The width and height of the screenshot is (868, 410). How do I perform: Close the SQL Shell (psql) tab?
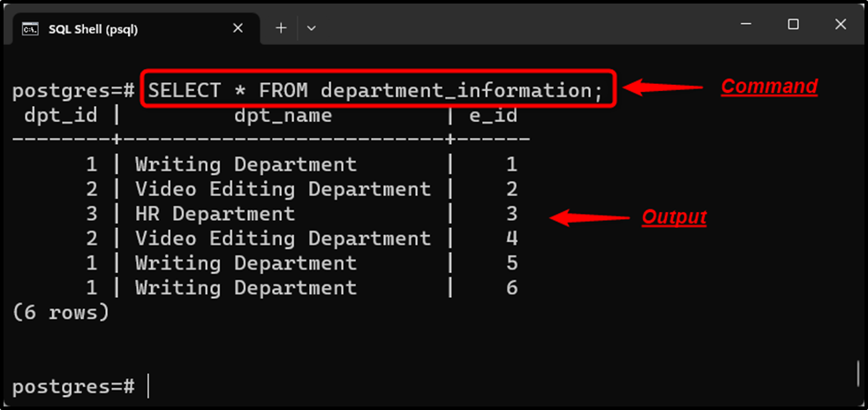pos(238,28)
